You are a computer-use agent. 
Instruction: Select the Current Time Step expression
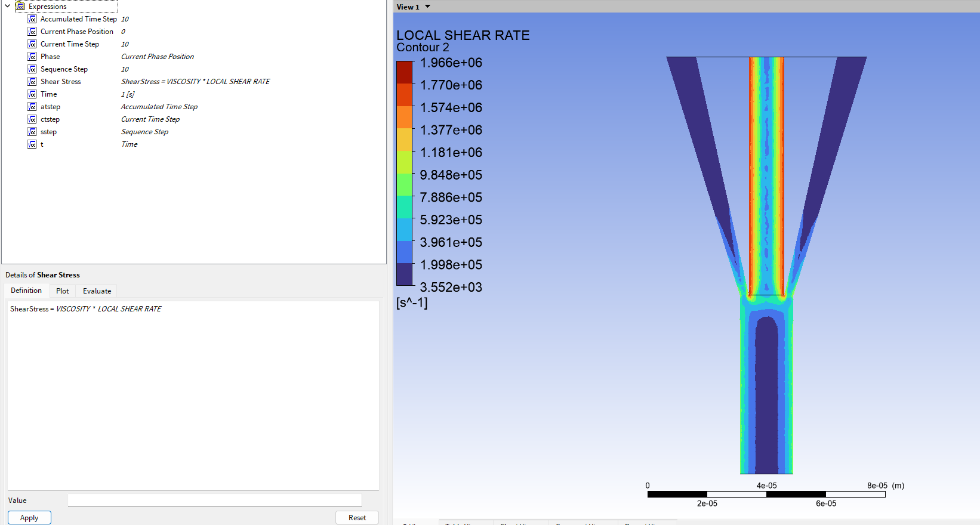[x=70, y=44]
